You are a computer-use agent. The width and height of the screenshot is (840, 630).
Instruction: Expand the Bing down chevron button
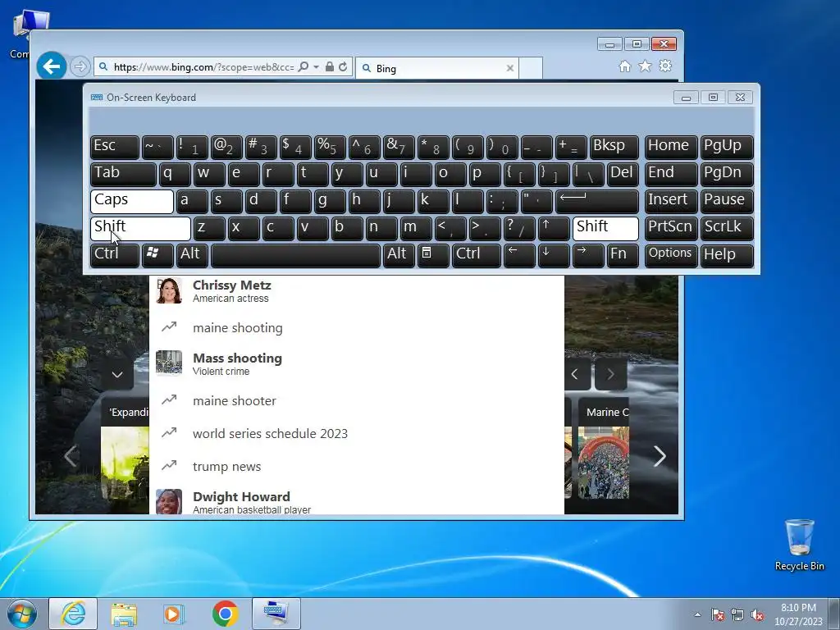click(117, 374)
